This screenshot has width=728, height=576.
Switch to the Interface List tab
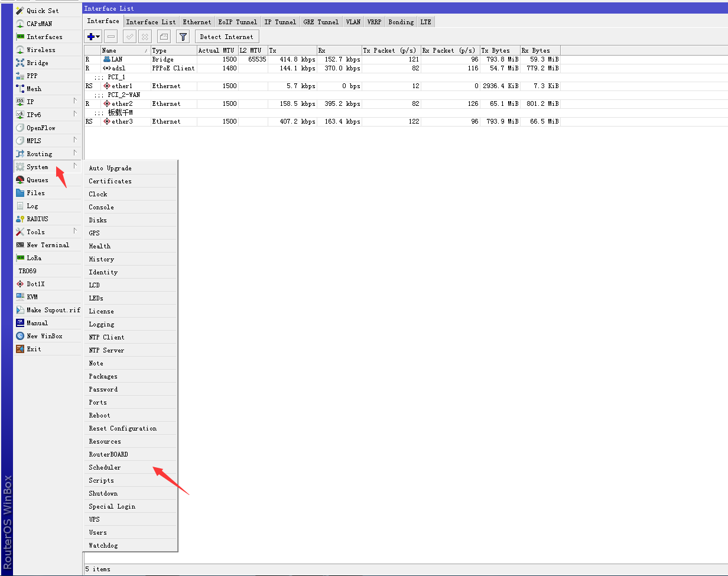[x=151, y=22]
